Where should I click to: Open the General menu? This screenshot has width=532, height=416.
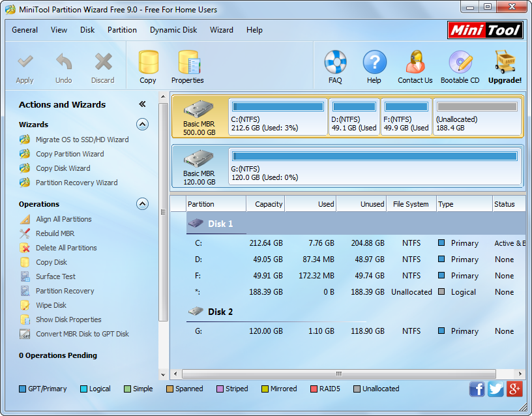coord(25,30)
